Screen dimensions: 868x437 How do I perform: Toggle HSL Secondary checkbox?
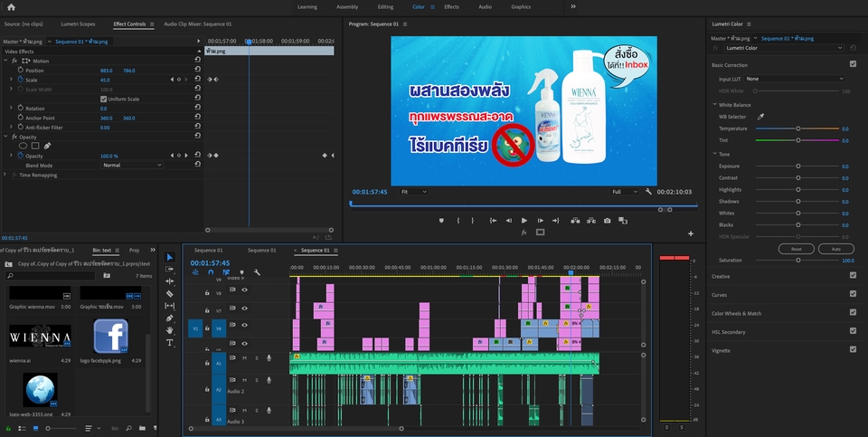(853, 330)
